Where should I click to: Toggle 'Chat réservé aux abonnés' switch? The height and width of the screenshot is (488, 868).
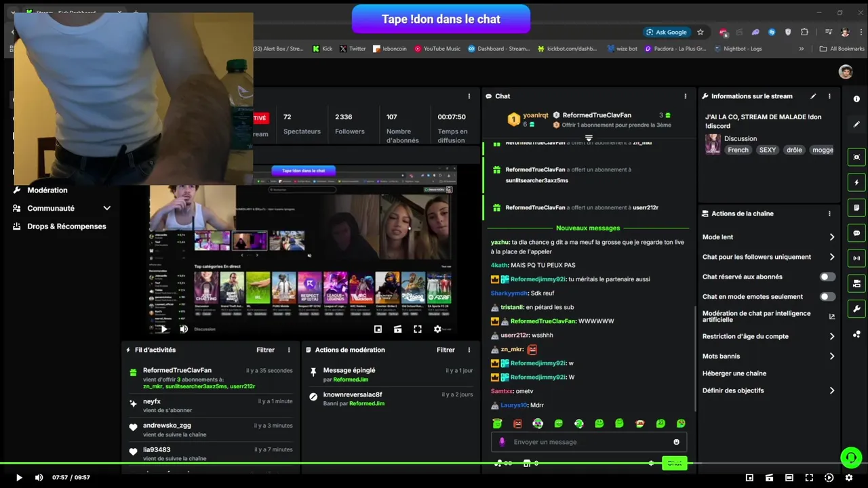(827, 277)
